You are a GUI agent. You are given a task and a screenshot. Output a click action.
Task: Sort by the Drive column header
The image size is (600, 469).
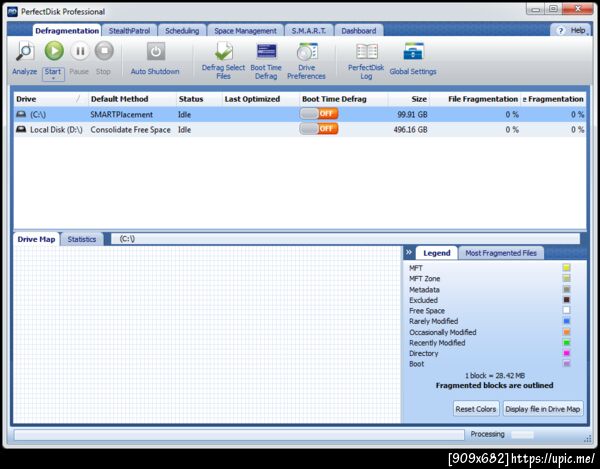[x=51, y=99]
